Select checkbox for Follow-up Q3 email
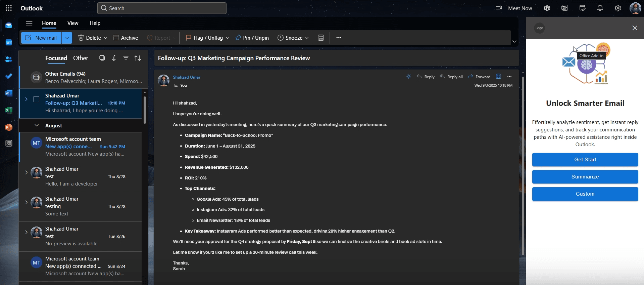The image size is (644, 285). click(37, 99)
